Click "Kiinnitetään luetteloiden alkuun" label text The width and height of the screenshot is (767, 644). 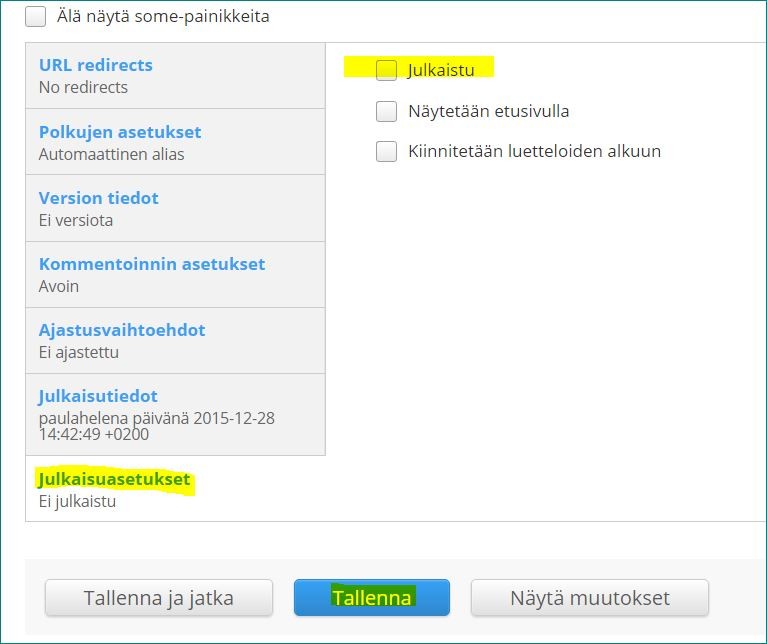534,152
